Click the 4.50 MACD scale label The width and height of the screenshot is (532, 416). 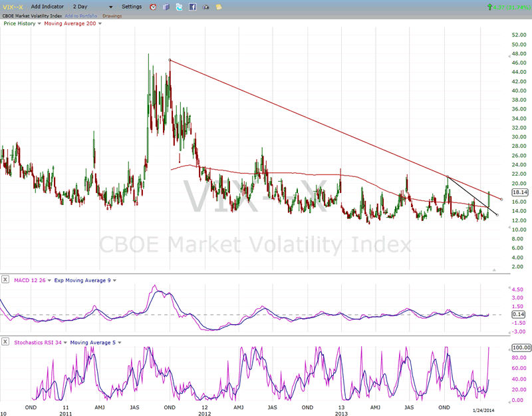coord(517,290)
